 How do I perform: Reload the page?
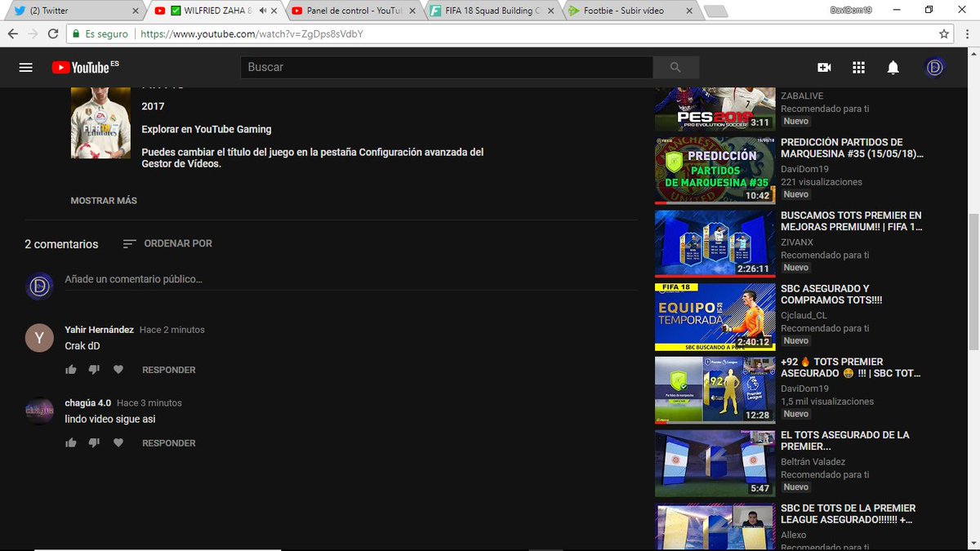pyautogui.click(x=53, y=34)
